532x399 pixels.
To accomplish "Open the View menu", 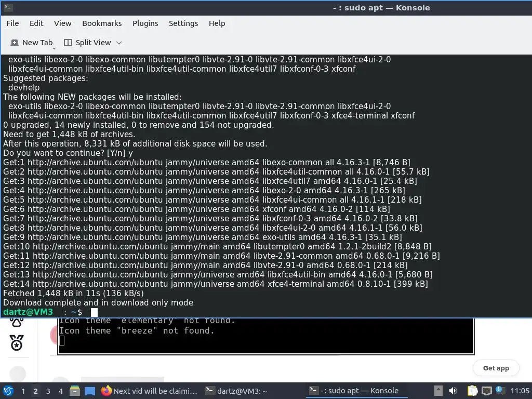I will (x=62, y=23).
